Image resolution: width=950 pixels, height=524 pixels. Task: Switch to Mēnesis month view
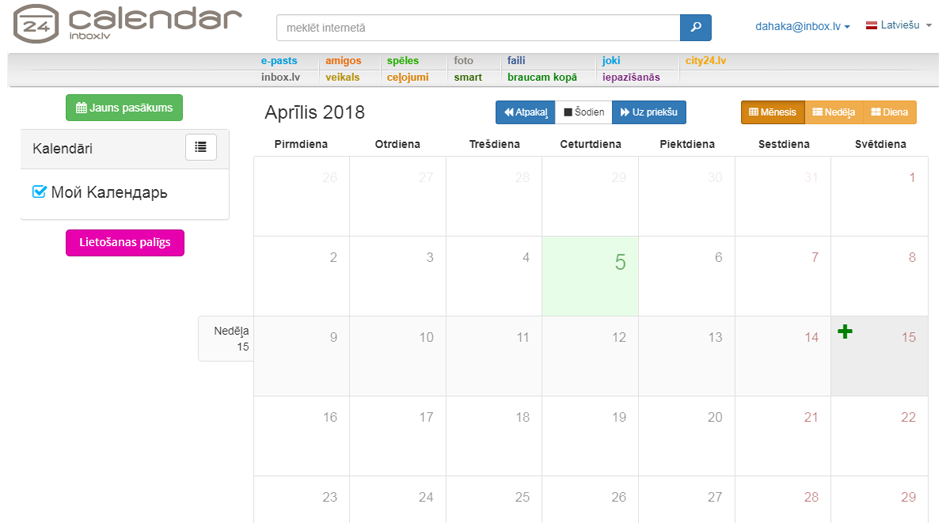pos(772,112)
